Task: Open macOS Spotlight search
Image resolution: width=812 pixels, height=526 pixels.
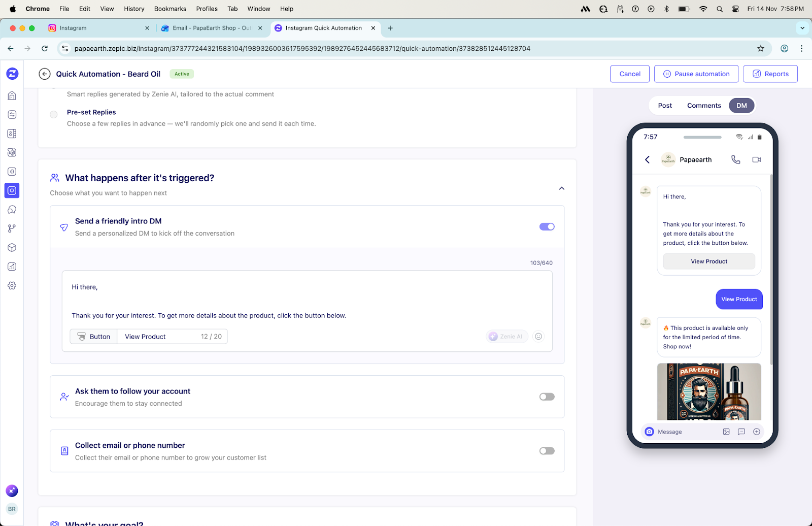Action: [x=720, y=9]
